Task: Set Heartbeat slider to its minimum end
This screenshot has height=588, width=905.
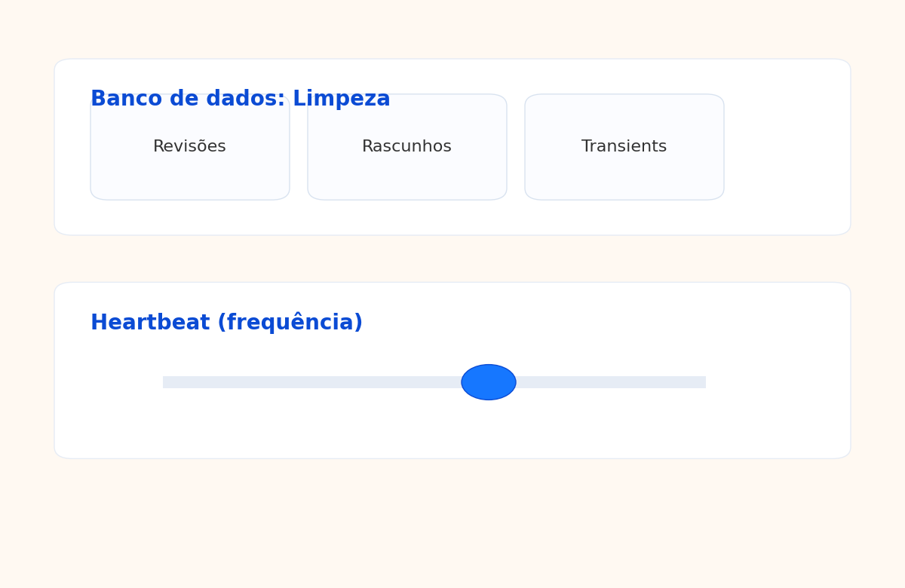Action: click(164, 382)
